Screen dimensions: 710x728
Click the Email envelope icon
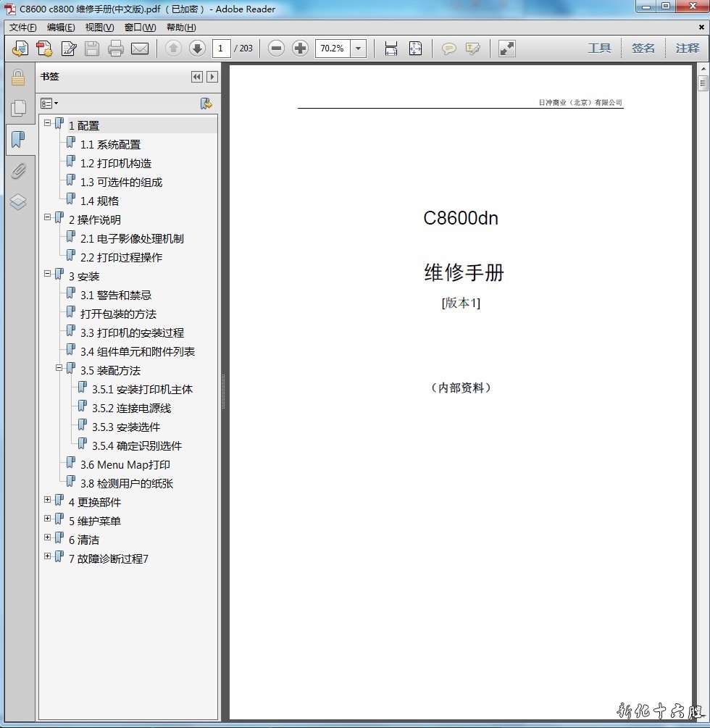(x=140, y=49)
